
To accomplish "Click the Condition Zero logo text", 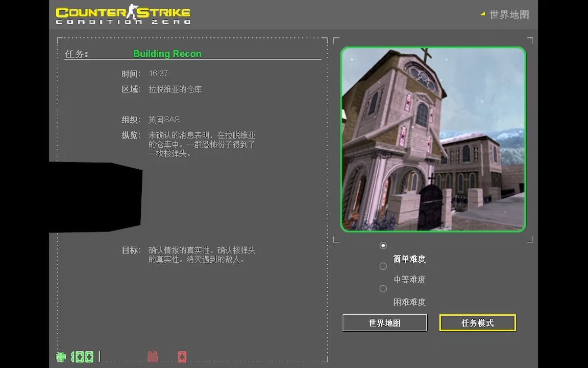I will point(122,22).
